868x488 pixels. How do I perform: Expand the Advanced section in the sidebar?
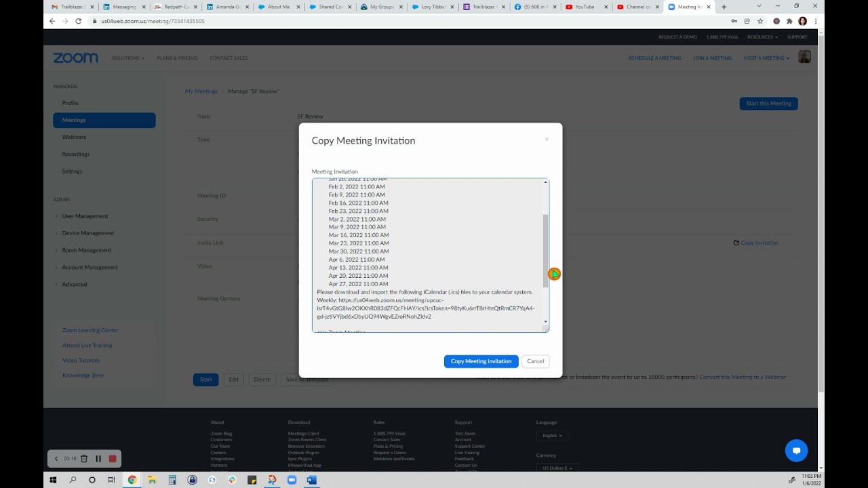click(75, 285)
